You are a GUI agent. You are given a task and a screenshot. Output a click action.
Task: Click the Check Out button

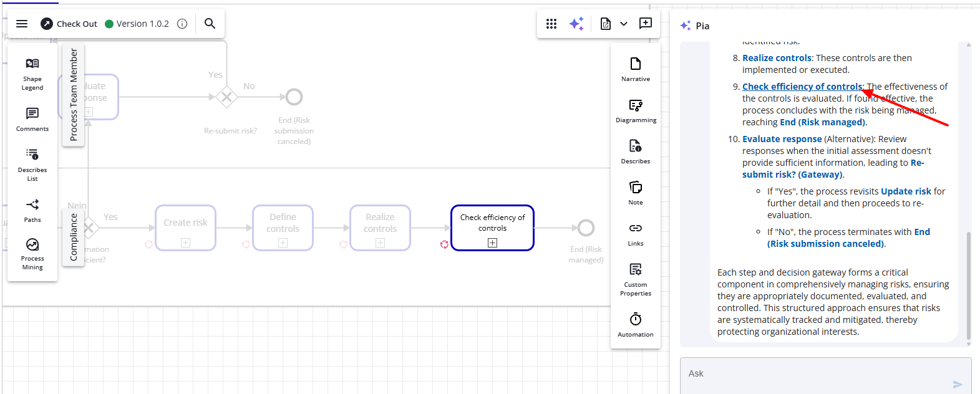pyautogui.click(x=69, y=24)
